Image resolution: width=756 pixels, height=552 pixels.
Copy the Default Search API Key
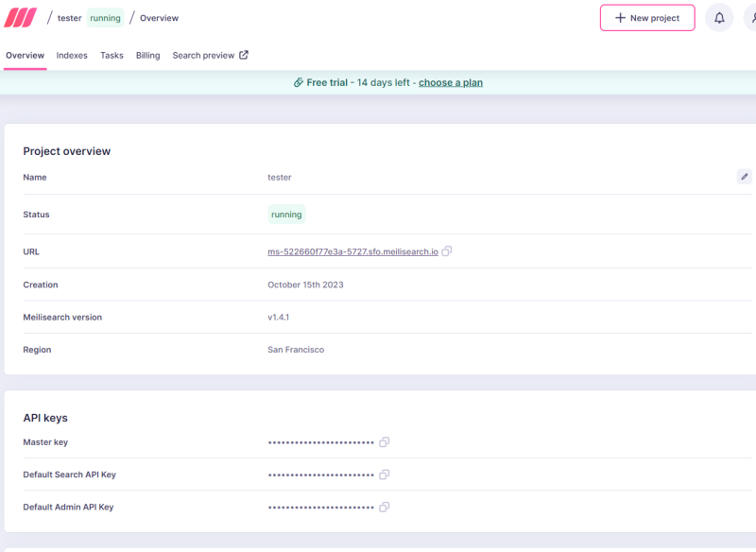(385, 474)
